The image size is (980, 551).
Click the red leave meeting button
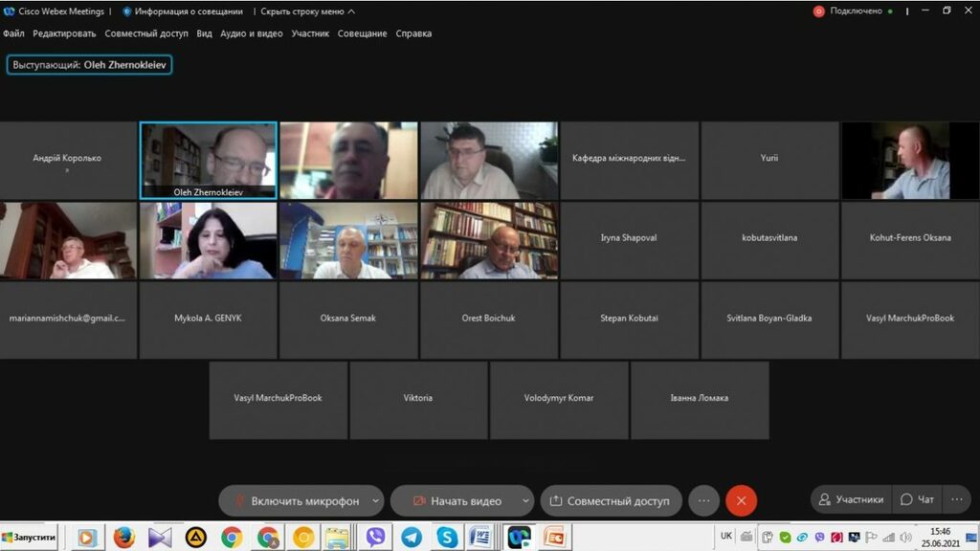click(x=741, y=500)
